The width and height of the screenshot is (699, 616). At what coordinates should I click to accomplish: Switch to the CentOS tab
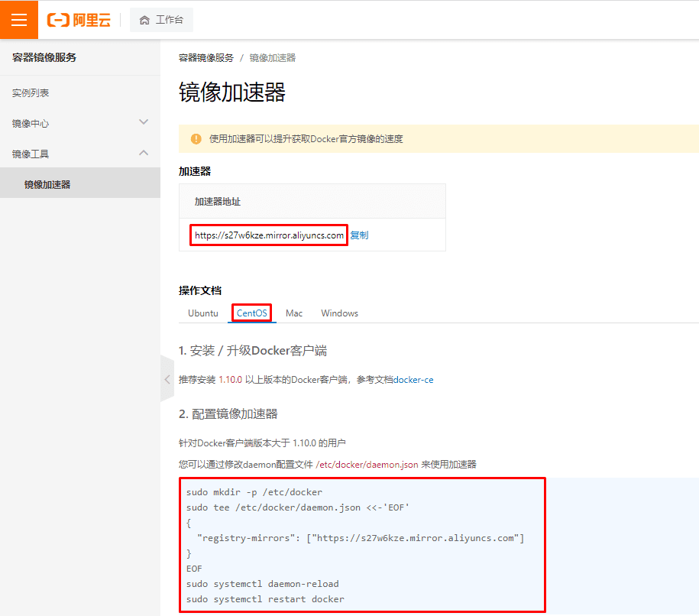[x=252, y=313]
